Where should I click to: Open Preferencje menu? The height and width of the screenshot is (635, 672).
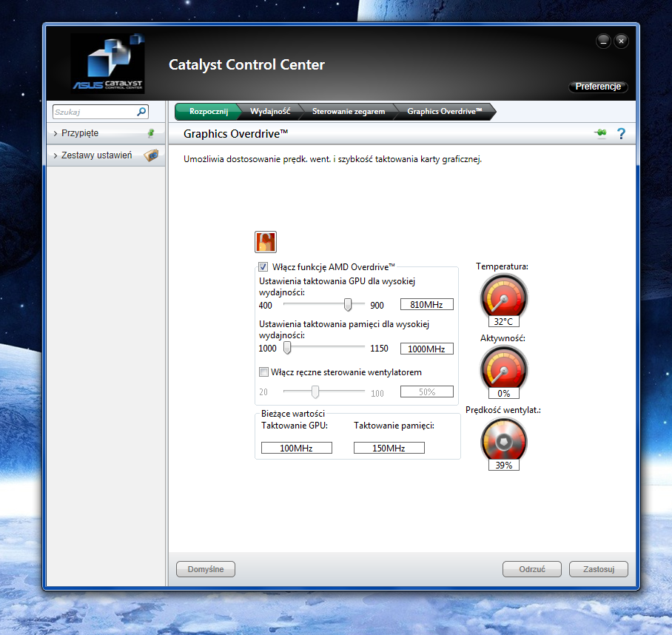coord(598,87)
